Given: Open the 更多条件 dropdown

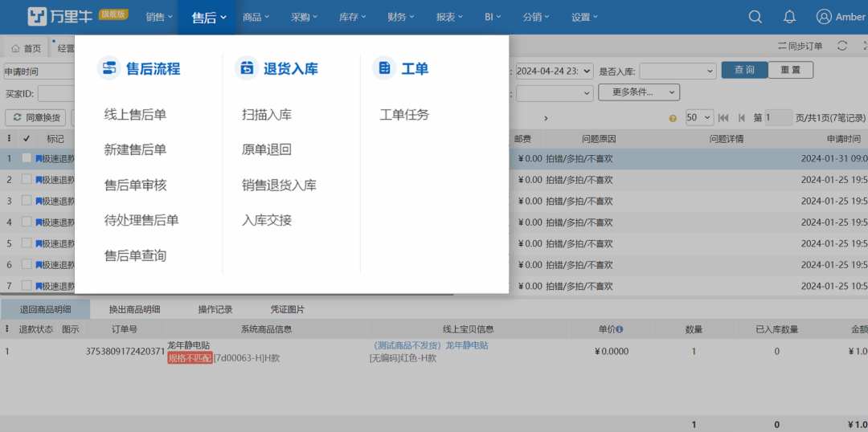Looking at the screenshot, I should (x=639, y=92).
